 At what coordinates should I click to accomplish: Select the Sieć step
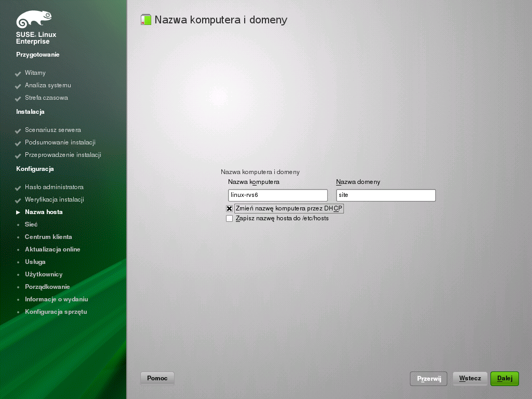pos(31,224)
